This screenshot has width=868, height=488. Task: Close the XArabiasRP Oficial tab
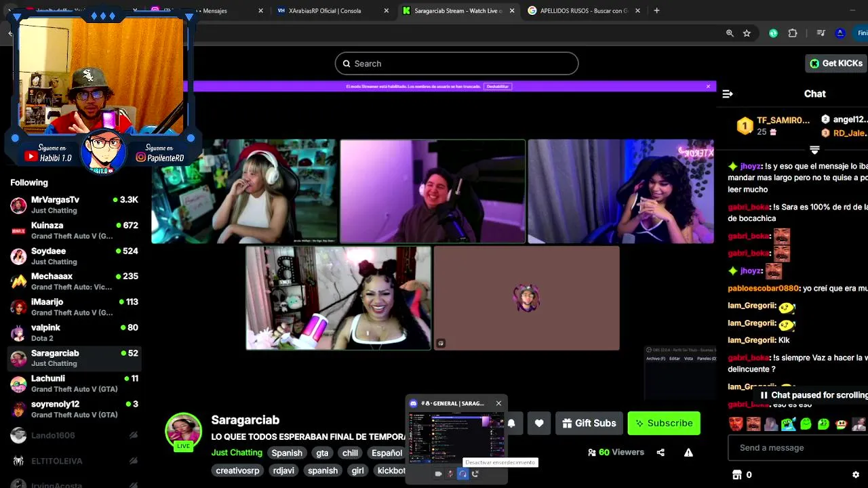pyautogui.click(x=387, y=11)
